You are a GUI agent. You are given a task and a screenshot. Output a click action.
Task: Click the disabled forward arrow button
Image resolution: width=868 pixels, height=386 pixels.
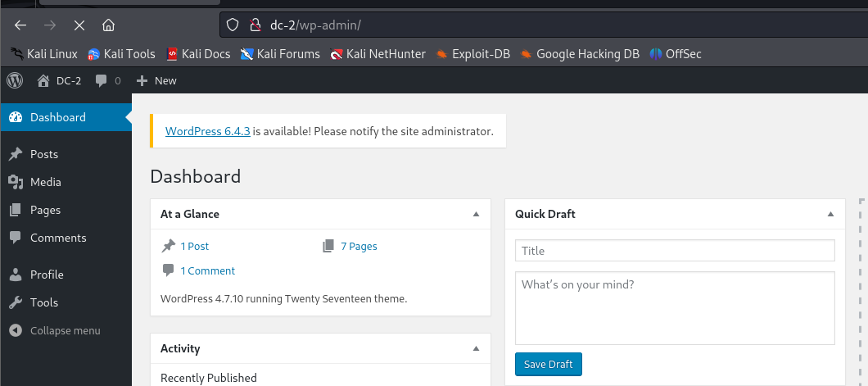coord(50,25)
